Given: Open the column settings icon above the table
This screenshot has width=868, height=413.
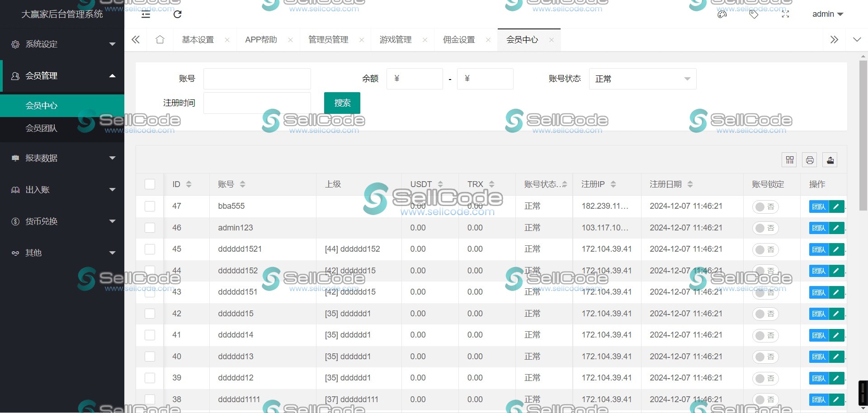Looking at the screenshot, I should [789, 160].
